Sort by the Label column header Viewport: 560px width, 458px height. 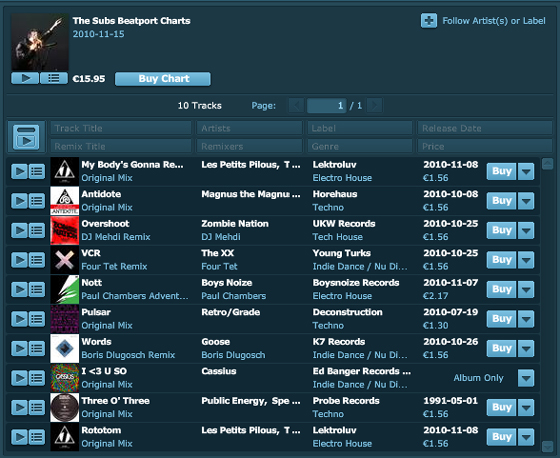tap(360, 128)
